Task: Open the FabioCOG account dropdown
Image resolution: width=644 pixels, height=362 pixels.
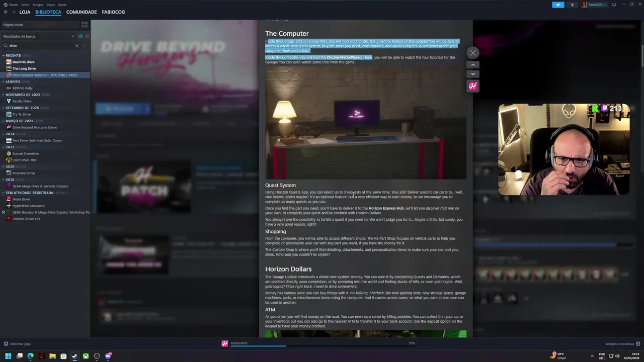Action: [x=594, y=5]
